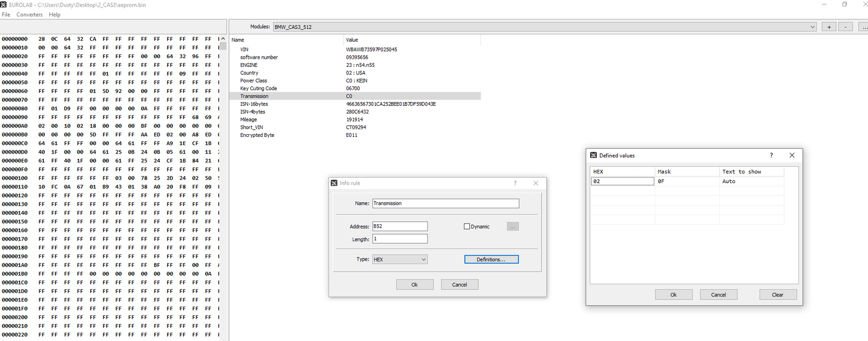Open the Type HEX dropdown

point(400,260)
